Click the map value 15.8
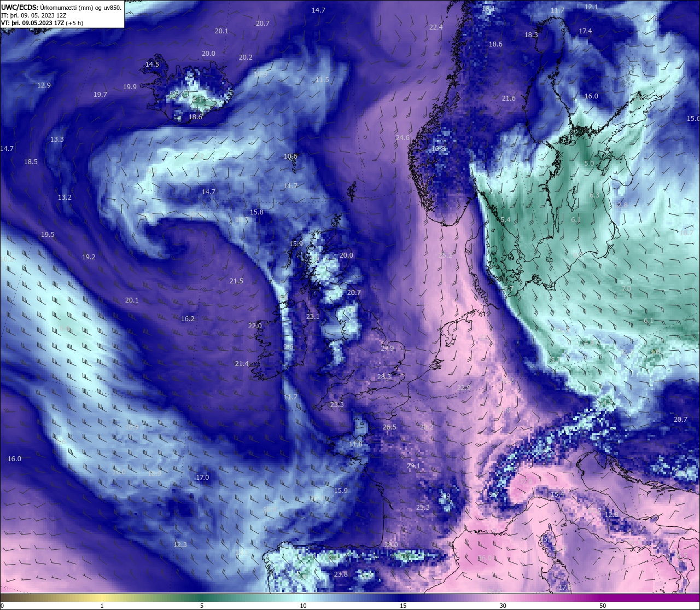 (256, 212)
